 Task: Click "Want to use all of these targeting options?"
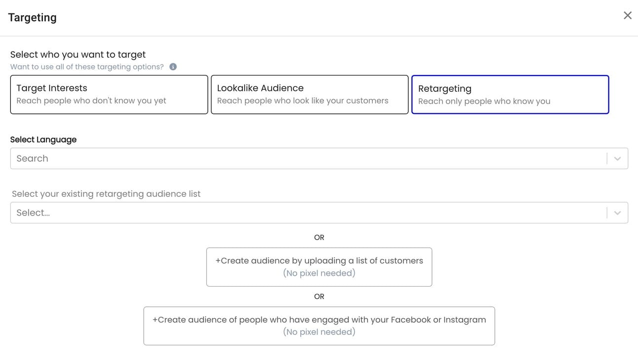click(x=87, y=67)
